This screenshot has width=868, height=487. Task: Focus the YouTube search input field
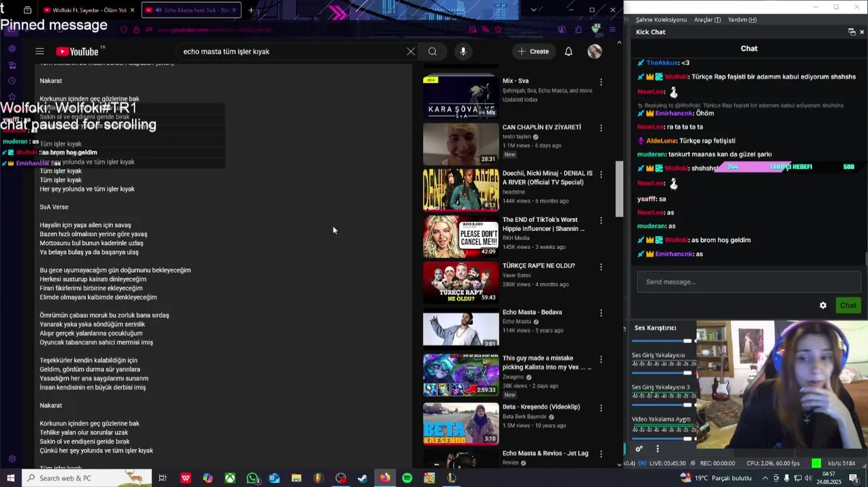(291, 51)
